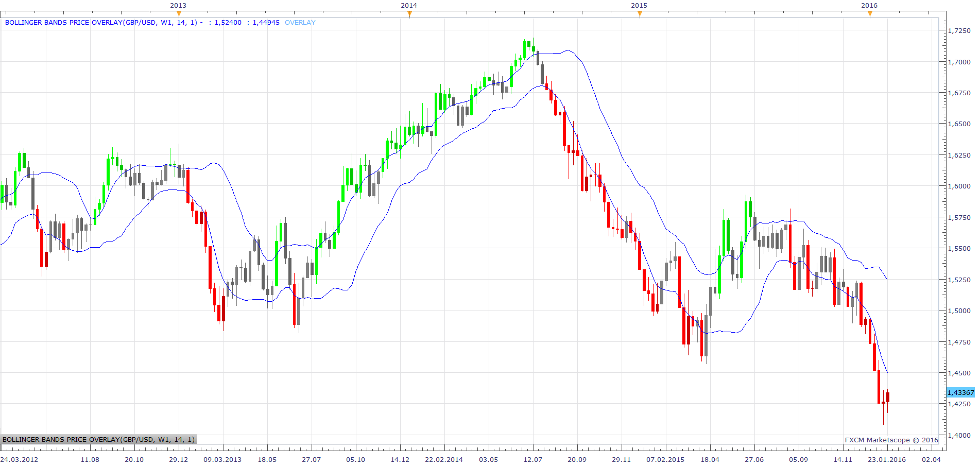
Task: Click the 12.07 date axis label
Action: [533, 459]
